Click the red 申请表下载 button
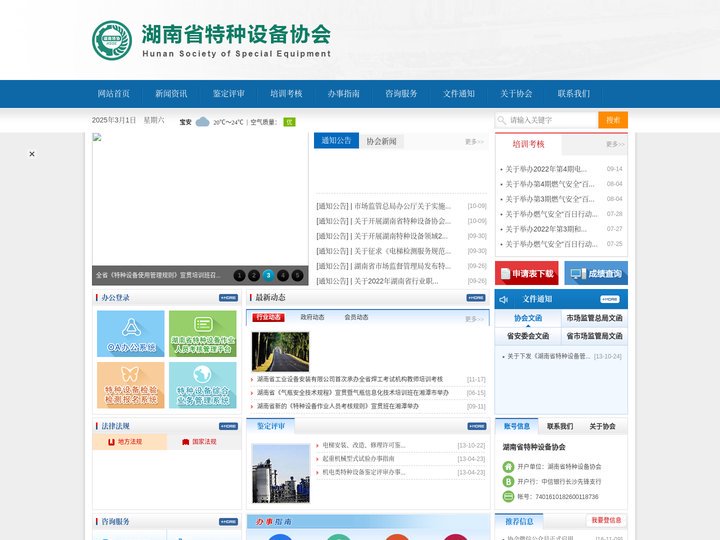The width and height of the screenshot is (720, 540). (x=527, y=273)
